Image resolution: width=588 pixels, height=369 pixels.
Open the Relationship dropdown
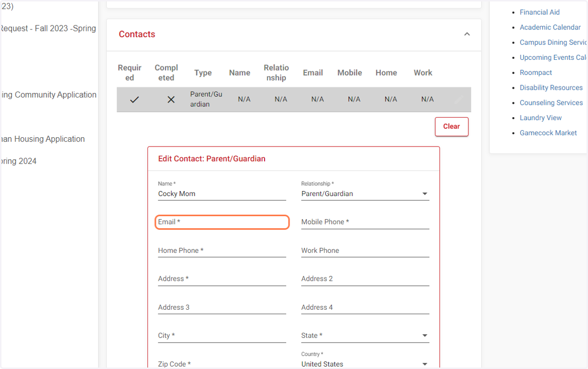365,194
